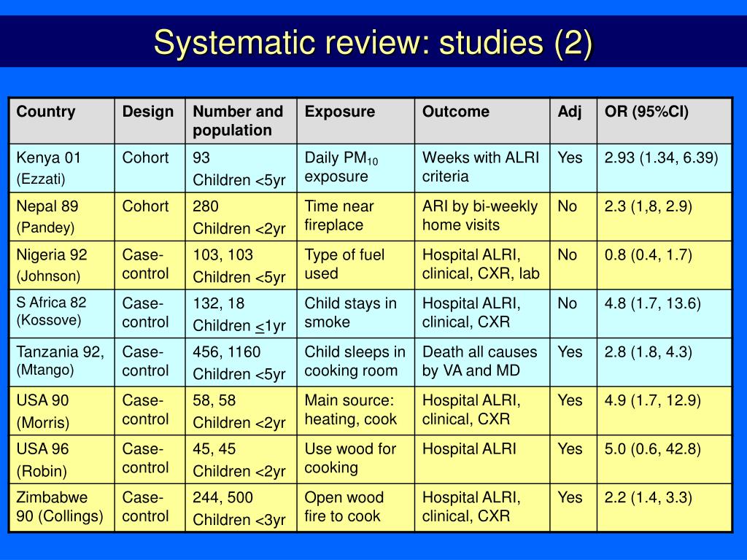
Task: Select the 'Time near fireplace' cell
Action: (x=356, y=217)
